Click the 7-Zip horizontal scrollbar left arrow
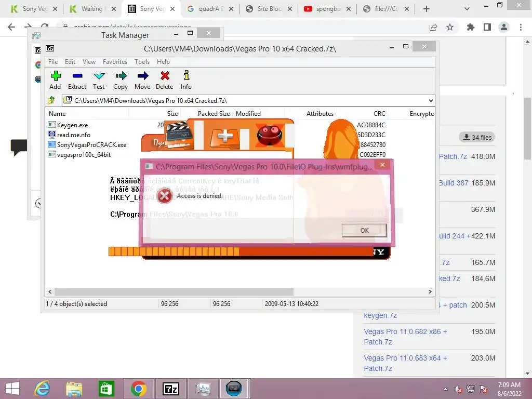Screen dimensions: 532x399 50,291
